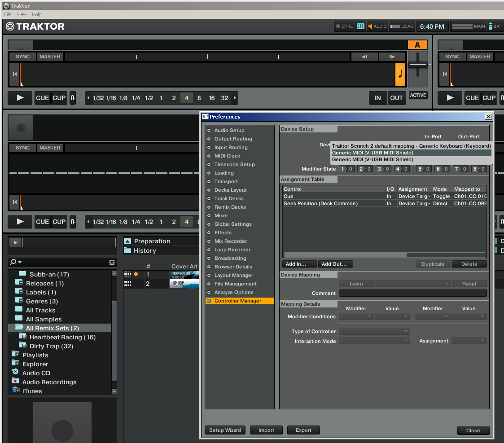Click the loop flux icon beside CUP on Deck A

click(x=73, y=98)
